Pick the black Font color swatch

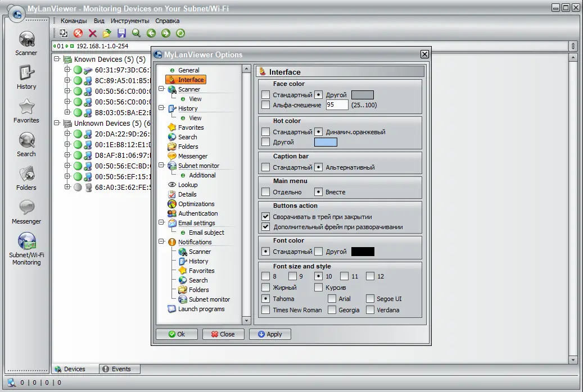pyautogui.click(x=363, y=252)
